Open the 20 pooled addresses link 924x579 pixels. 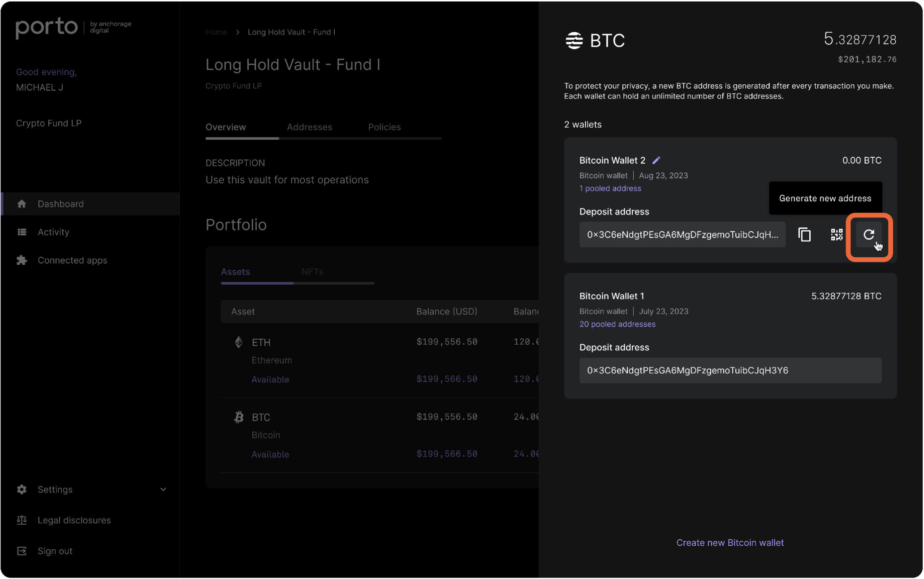point(617,324)
